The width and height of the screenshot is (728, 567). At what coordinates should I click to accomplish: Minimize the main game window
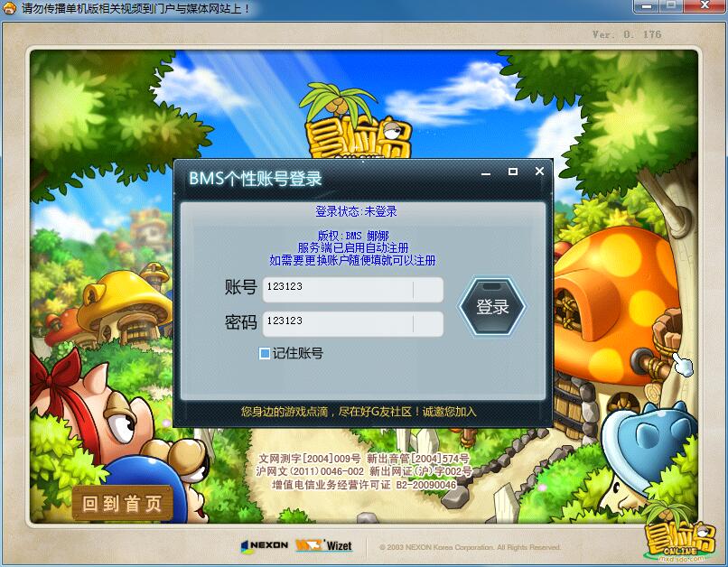[643, 7]
